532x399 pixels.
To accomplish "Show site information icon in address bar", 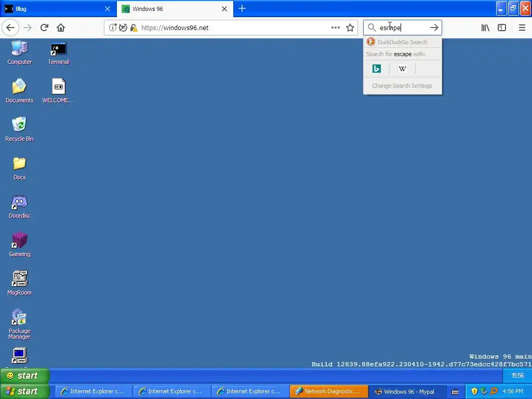I will (x=112, y=28).
